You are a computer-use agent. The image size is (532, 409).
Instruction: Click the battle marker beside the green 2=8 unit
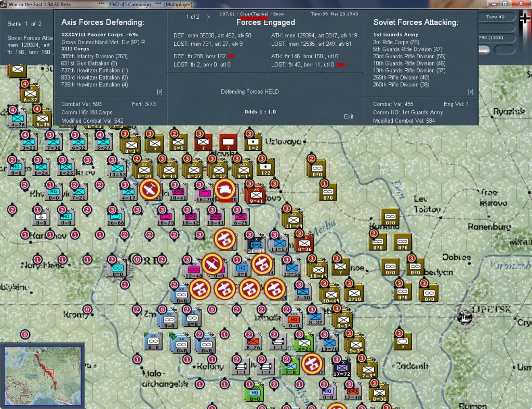pos(312,363)
